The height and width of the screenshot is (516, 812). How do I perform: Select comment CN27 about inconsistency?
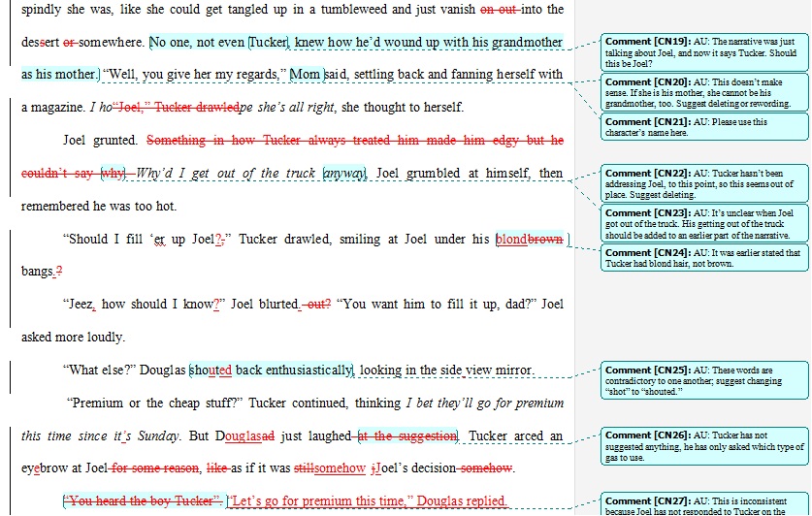[x=702, y=504]
